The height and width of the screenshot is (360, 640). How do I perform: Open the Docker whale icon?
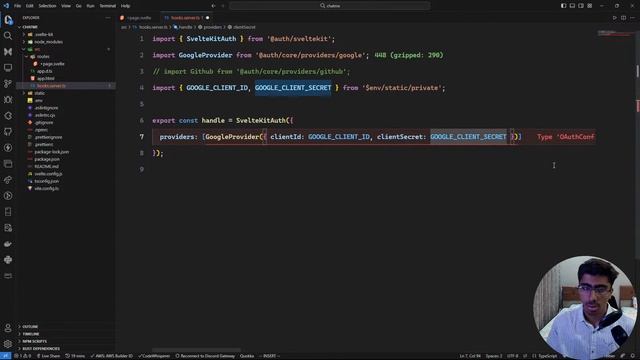point(8,244)
